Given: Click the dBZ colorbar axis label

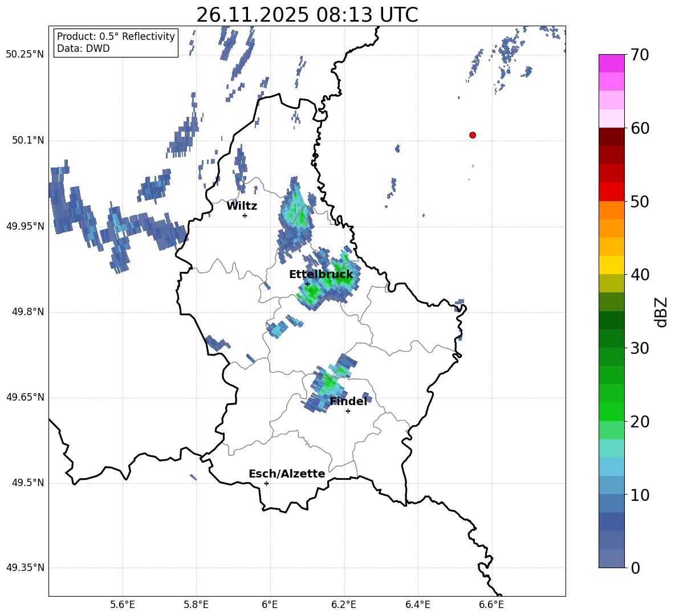Looking at the screenshot, I should [x=660, y=312].
